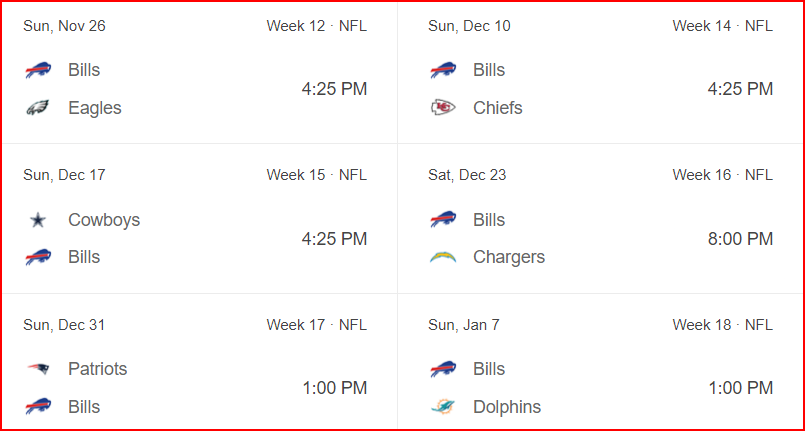Click the Bills logo in the Dec 17 game

(x=38, y=257)
